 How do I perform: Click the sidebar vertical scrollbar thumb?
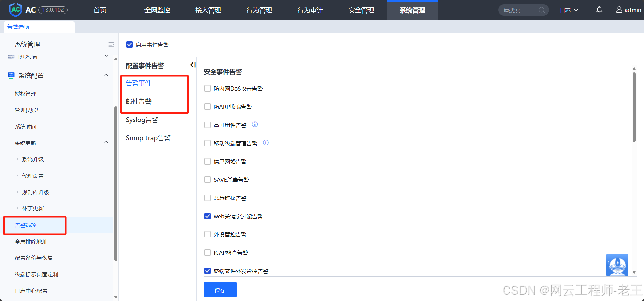(x=116, y=184)
